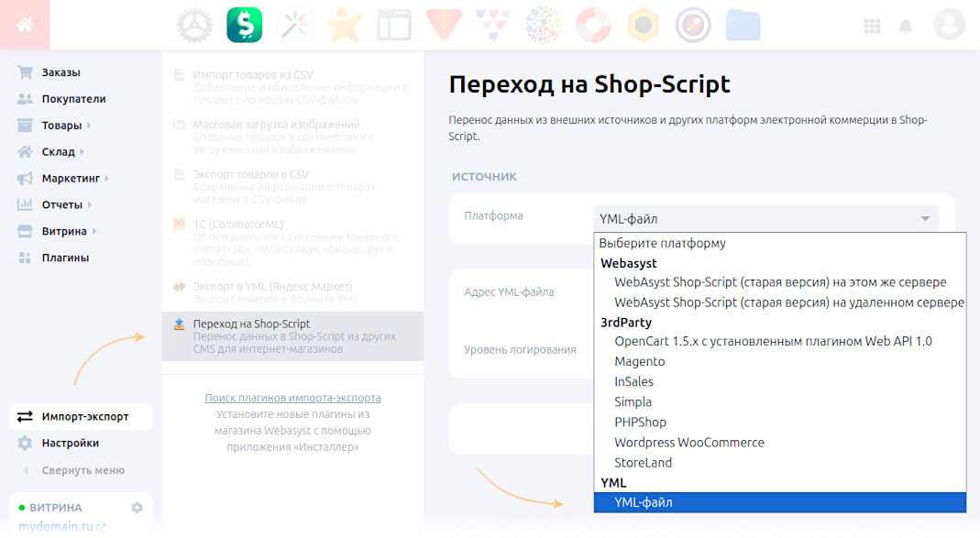The width and height of the screenshot is (980, 538).
Task: Open the Заказы section in sidebar
Action: click(x=61, y=72)
